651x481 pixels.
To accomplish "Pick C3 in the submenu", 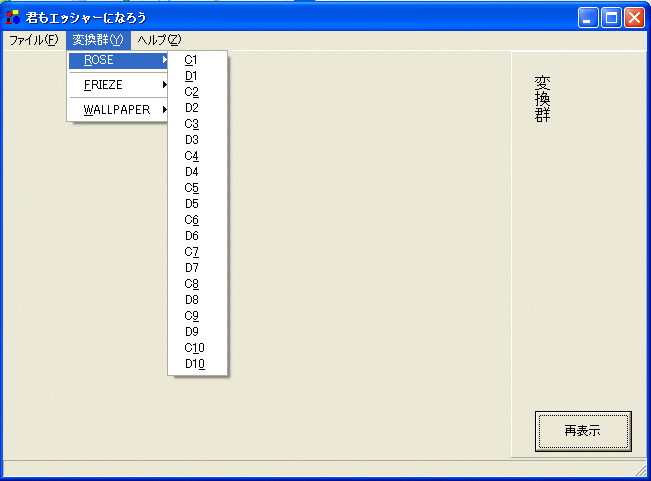I will pyautogui.click(x=198, y=124).
